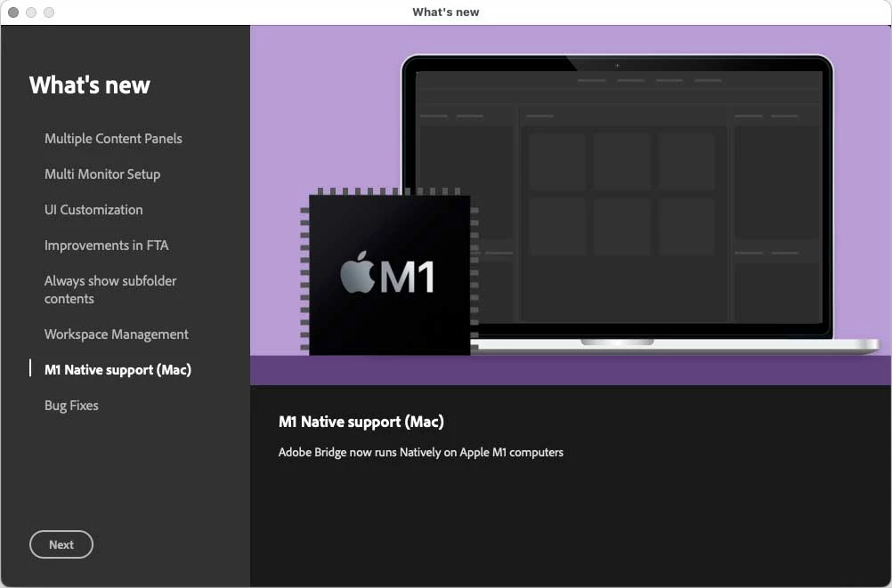Click the 'What's new' sidebar heading

coord(90,85)
